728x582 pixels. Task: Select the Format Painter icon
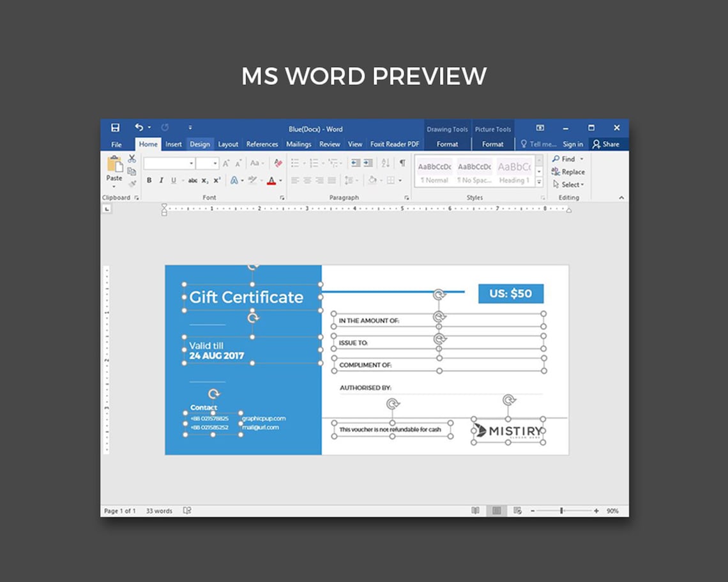pos(132,183)
